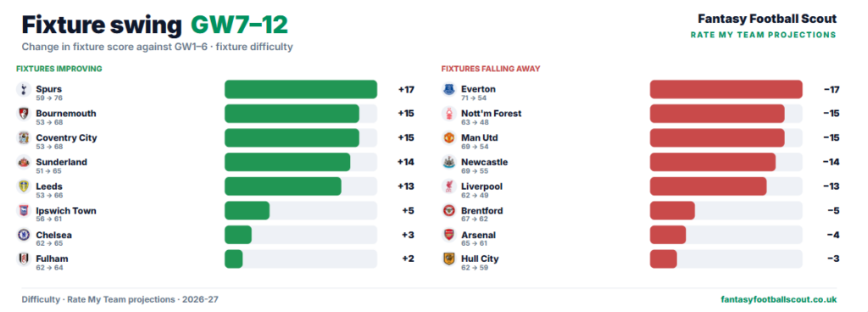Click the Fantasy Football Scout title

point(767,19)
